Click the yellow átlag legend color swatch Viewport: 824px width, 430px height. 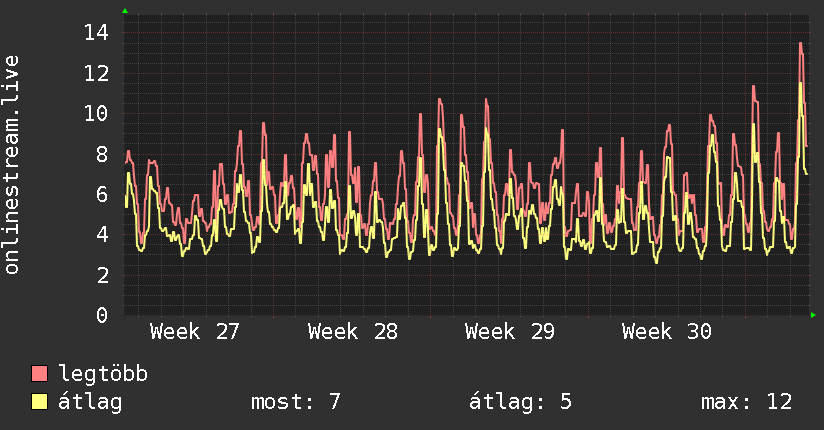[39, 402]
